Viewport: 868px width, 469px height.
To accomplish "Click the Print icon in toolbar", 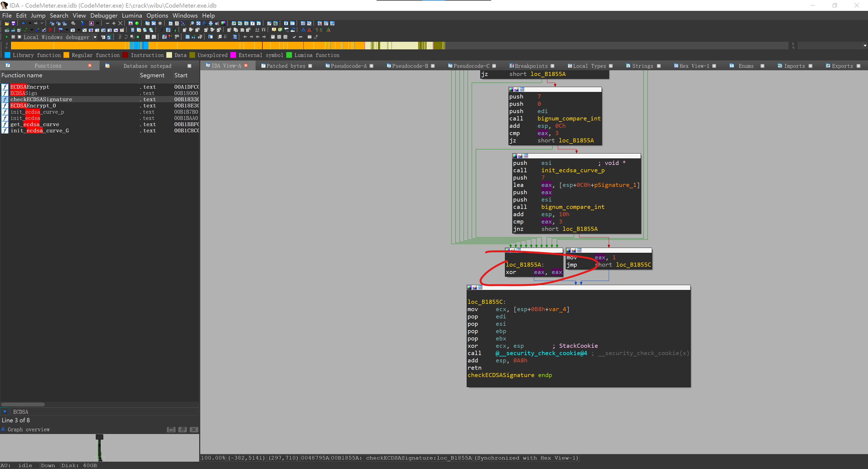I will (211, 24).
